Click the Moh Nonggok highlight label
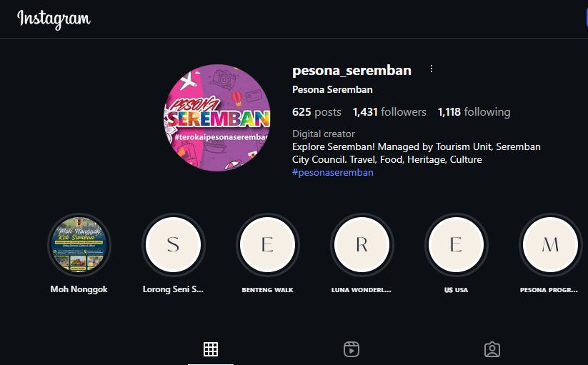Screen dimensions: 588x365 79,289
